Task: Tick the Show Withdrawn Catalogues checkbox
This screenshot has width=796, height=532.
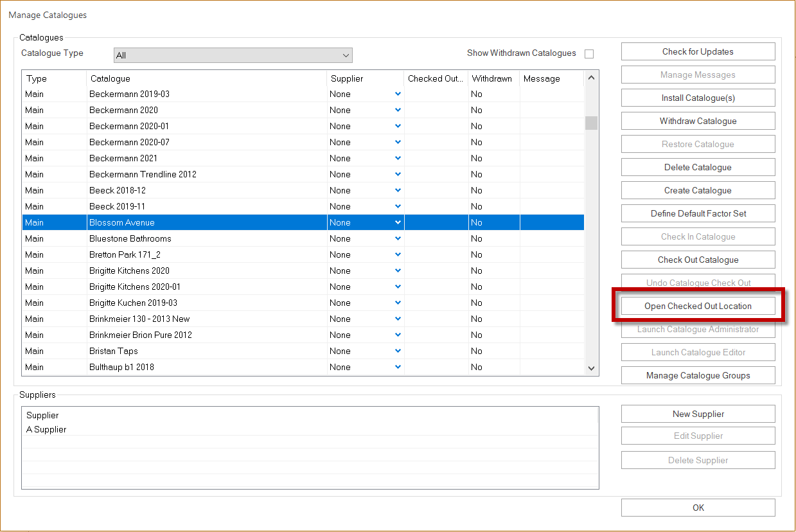Action: (589, 54)
